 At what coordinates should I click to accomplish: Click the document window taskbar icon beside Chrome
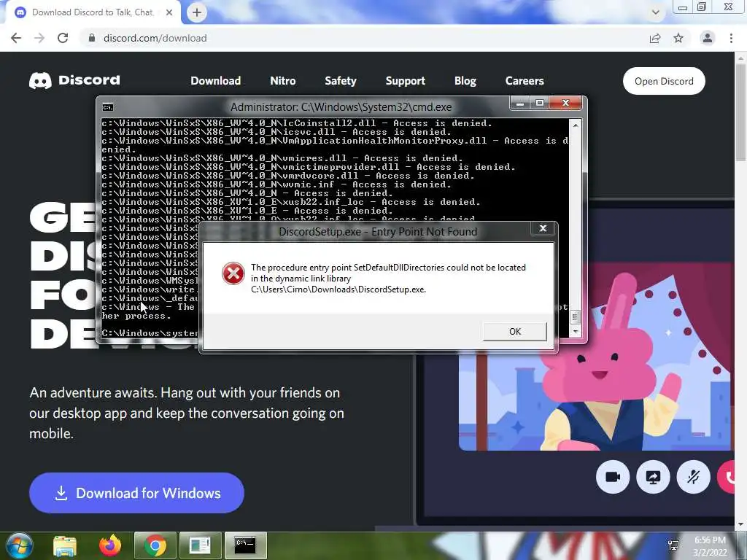coord(200,545)
